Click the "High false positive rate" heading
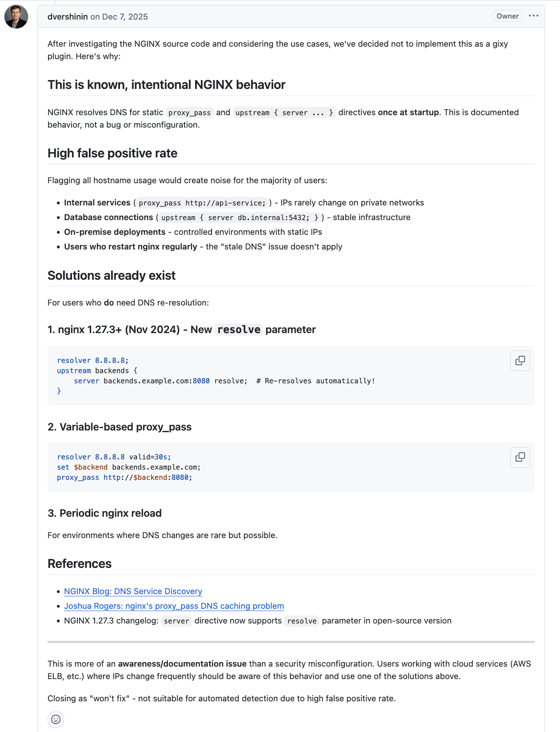 click(112, 153)
